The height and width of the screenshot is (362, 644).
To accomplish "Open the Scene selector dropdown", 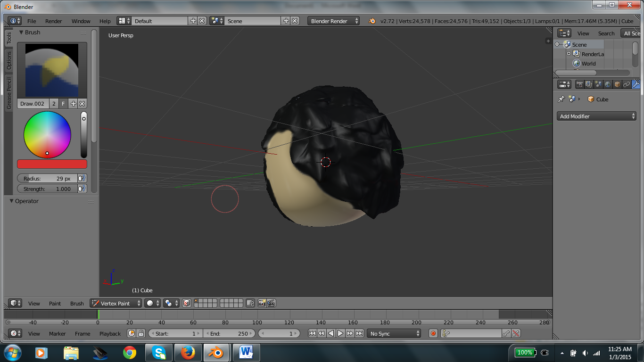I will (217, 21).
